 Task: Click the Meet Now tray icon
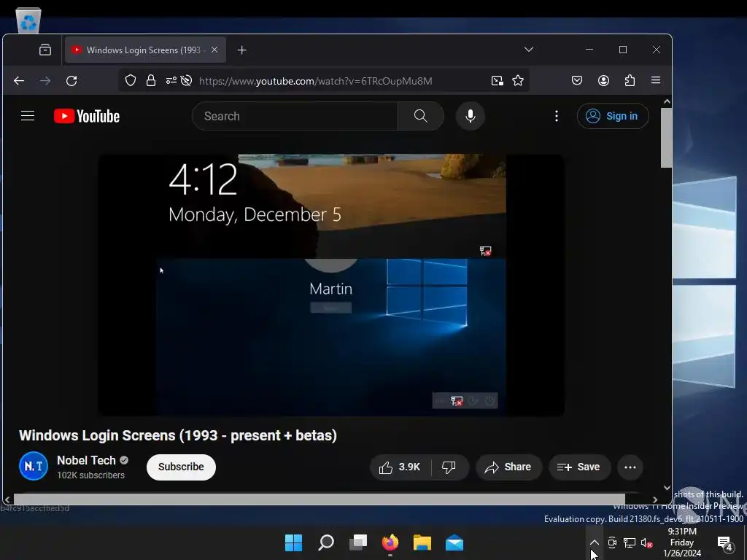click(612, 542)
